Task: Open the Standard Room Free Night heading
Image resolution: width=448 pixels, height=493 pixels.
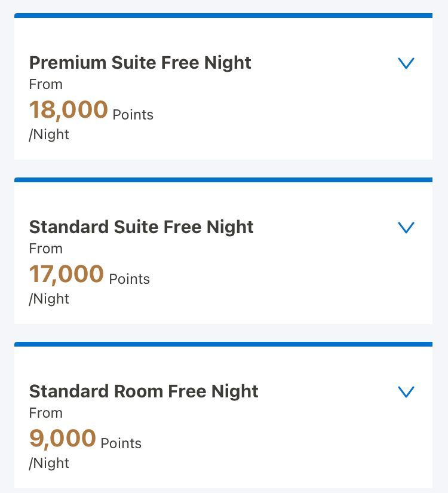Action: (x=144, y=391)
